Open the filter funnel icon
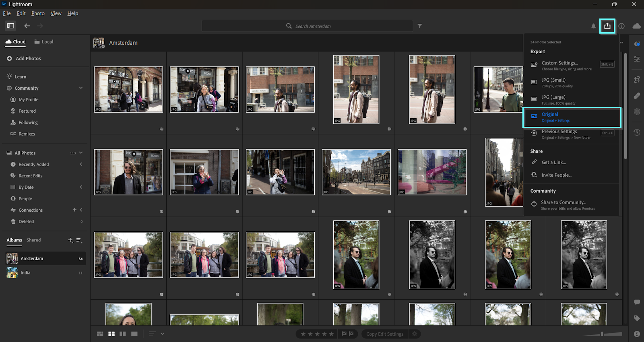The image size is (644, 342). (420, 26)
